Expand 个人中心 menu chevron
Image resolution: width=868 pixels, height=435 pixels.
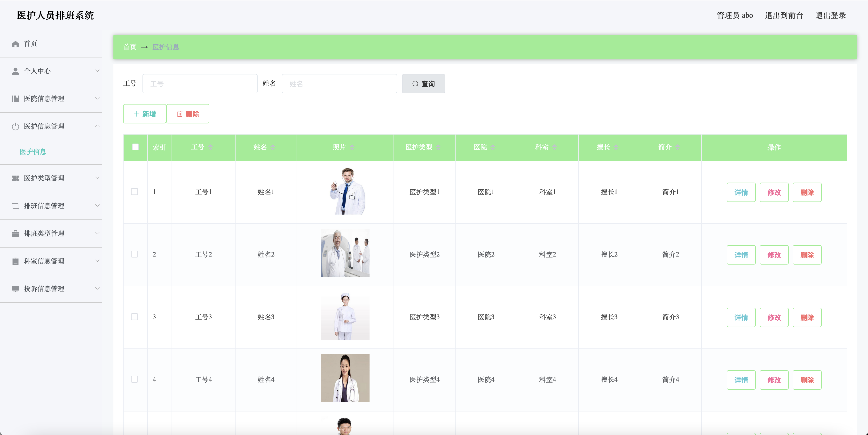97,71
